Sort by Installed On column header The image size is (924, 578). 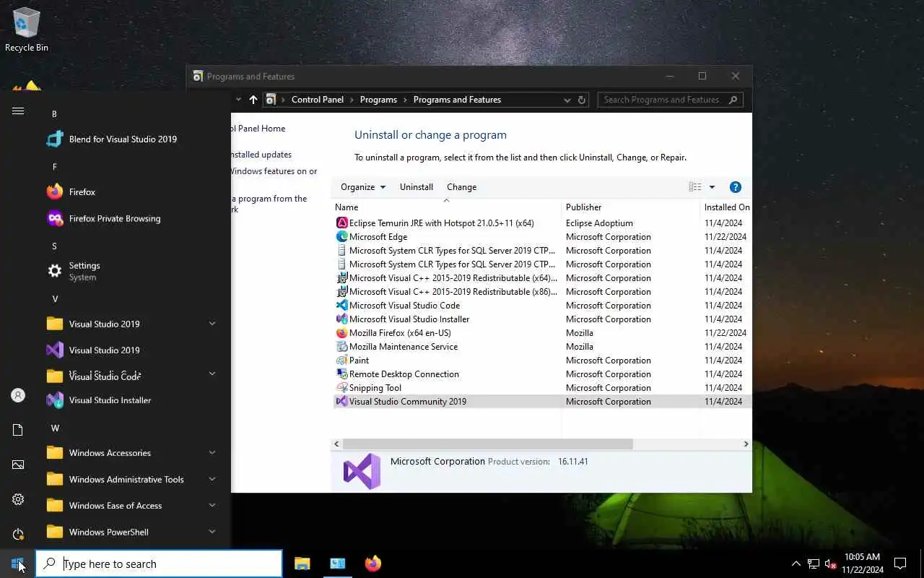coord(726,207)
